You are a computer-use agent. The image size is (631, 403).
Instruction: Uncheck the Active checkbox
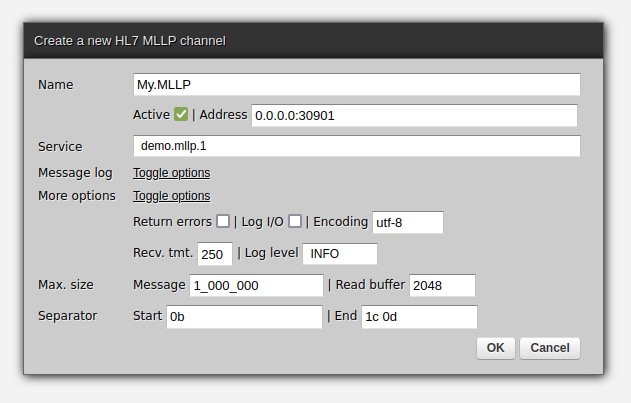pyautogui.click(x=181, y=115)
